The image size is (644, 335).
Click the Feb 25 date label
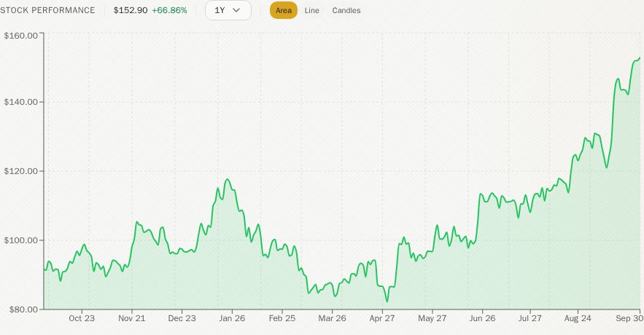click(282, 318)
